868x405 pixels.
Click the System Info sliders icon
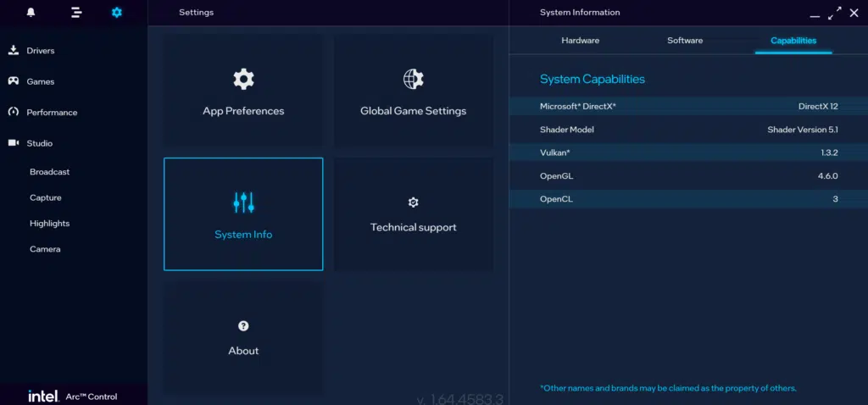coord(243,202)
